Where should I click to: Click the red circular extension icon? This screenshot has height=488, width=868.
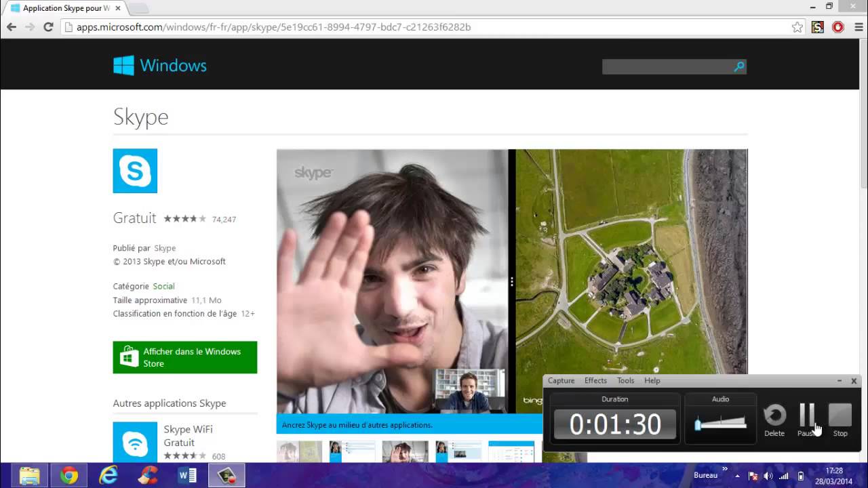pyautogui.click(x=838, y=27)
